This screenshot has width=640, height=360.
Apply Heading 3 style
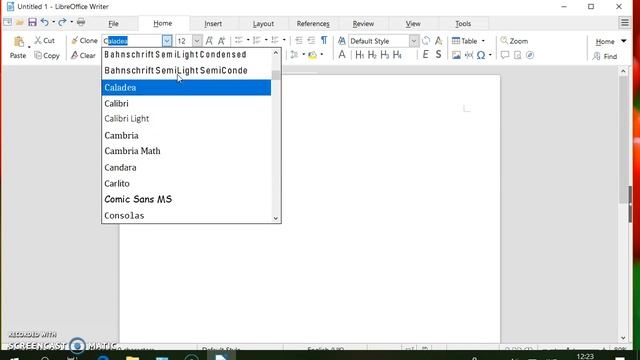click(384, 55)
